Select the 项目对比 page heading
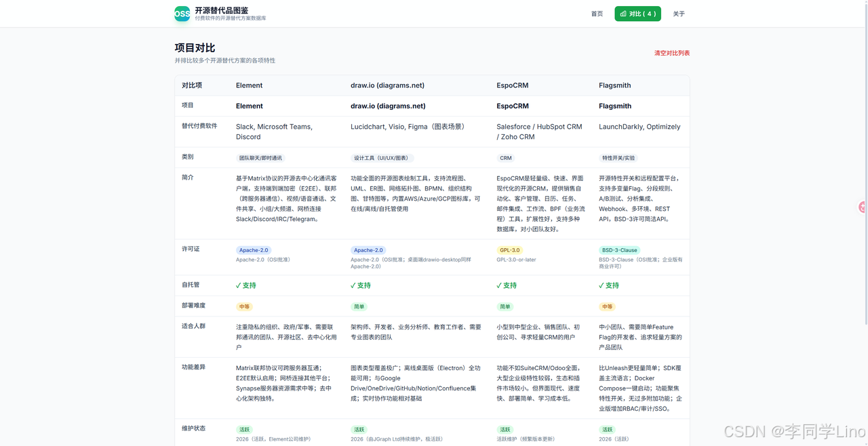The width and height of the screenshot is (868, 446). (x=195, y=47)
